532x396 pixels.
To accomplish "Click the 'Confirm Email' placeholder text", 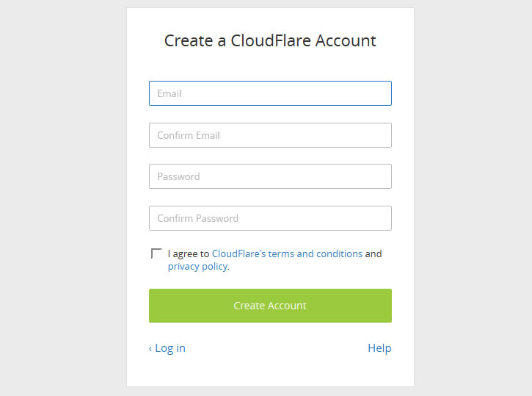I will click(x=189, y=135).
